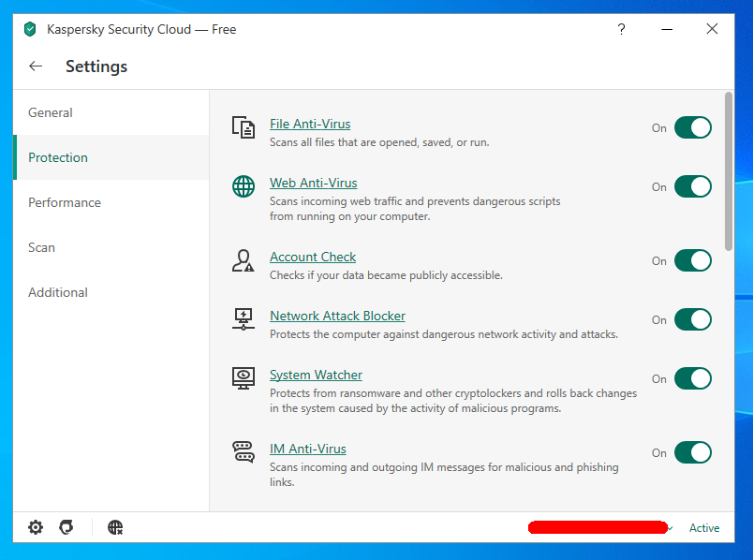Open the Scan settings section
The width and height of the screenshot is (753, 560).
point(111,247)
